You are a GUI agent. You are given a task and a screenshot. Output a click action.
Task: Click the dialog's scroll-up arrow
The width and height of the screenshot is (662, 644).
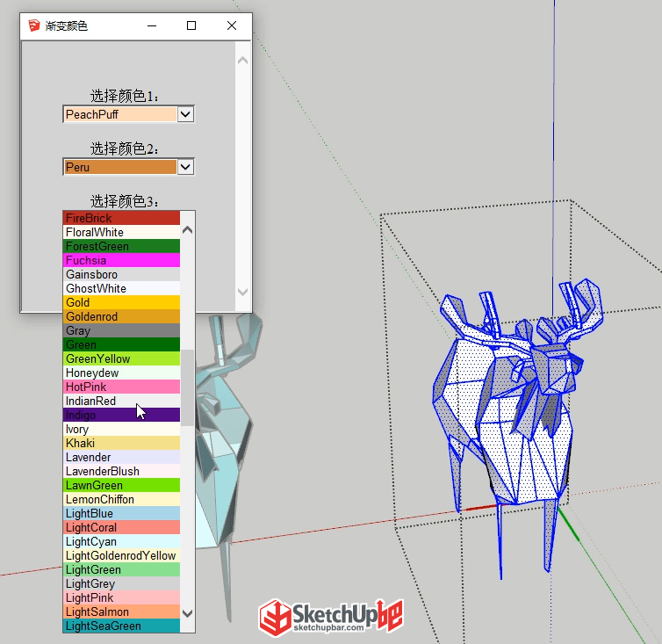click(242, 61)
